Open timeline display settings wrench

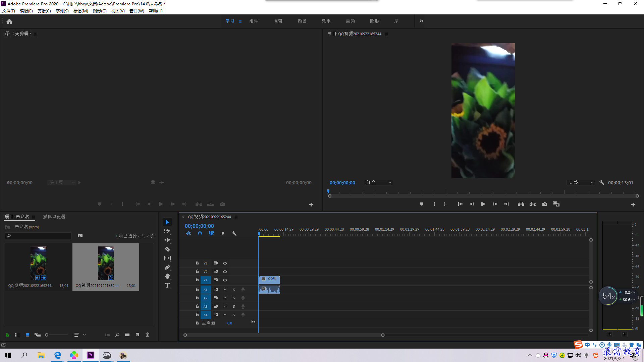[x=234, y=233]
